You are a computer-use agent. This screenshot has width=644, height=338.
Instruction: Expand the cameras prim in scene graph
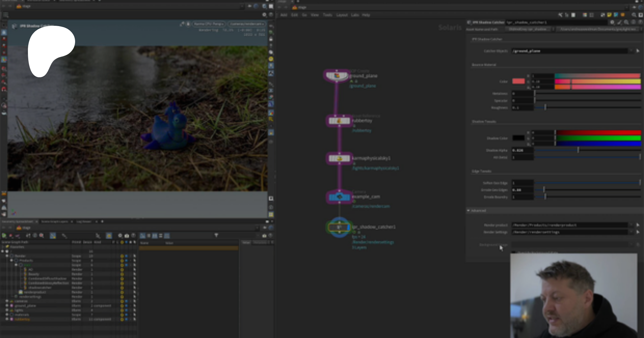click(x=7, y=301)
